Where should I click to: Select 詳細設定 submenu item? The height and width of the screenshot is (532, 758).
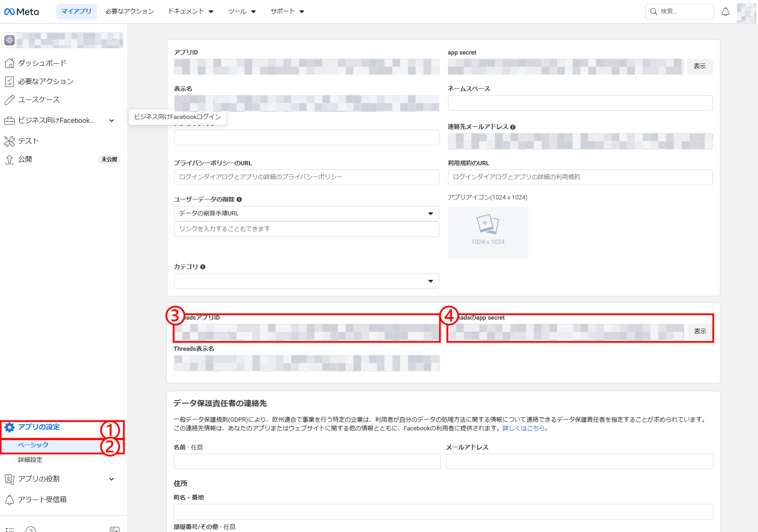(30, 460)
